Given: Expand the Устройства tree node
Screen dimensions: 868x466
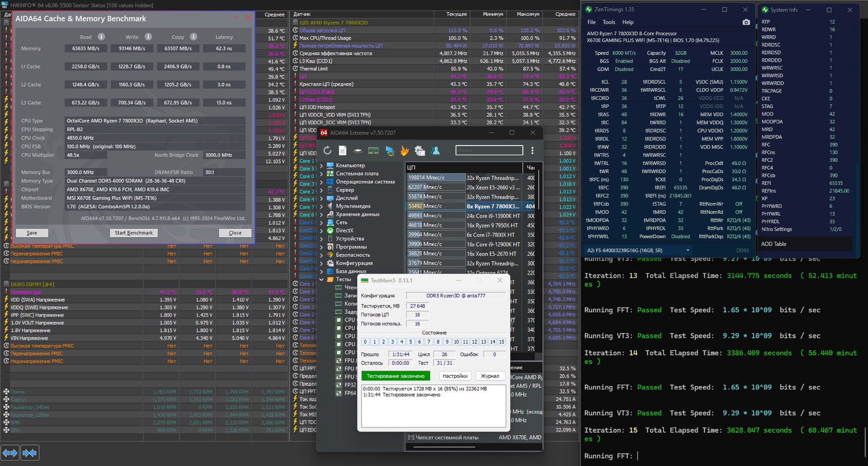Looking at the screenshot, I should pos(322,239).
